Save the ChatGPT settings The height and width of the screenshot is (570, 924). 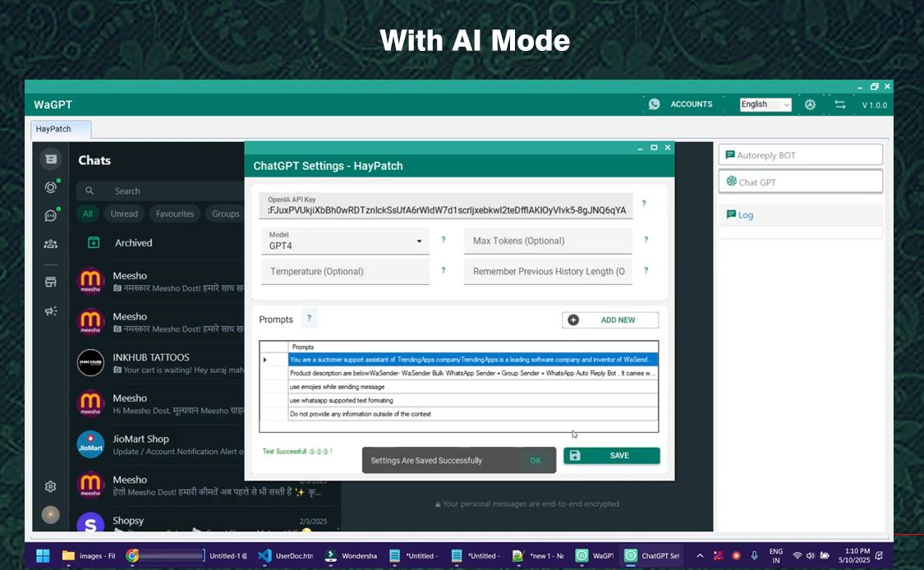coord(612,456)
